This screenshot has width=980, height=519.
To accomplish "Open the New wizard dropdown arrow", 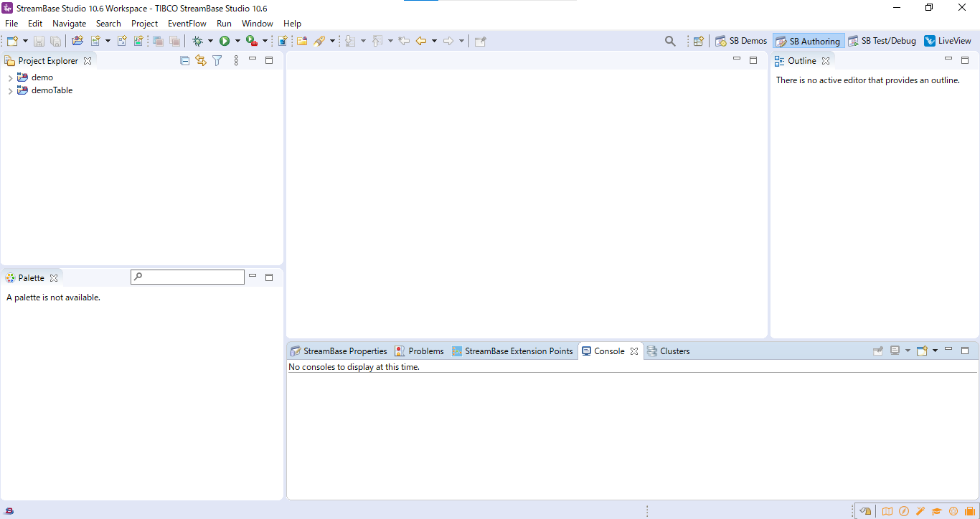I will tap(25, 41).
